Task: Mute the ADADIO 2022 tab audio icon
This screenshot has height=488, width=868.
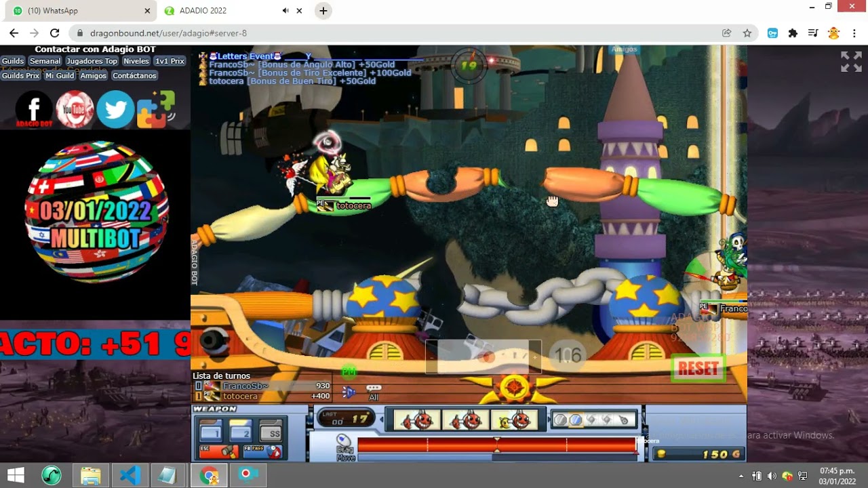Action: point(285,11)
